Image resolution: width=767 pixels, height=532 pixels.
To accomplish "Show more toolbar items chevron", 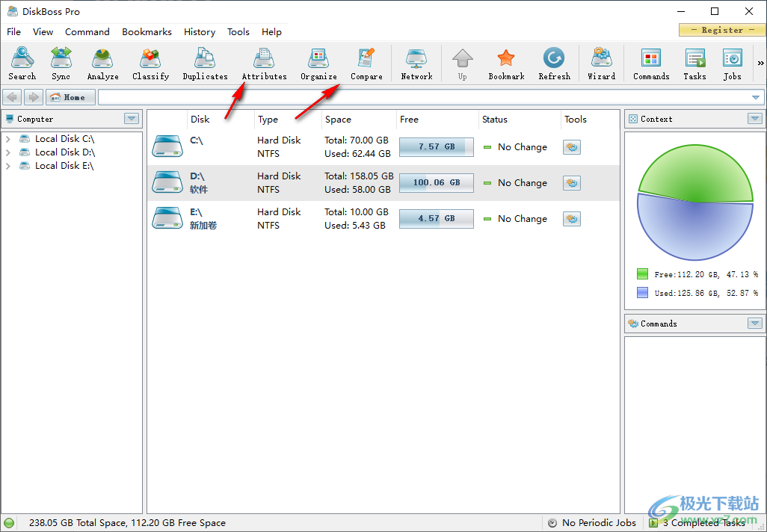I will tap(760, 63).
